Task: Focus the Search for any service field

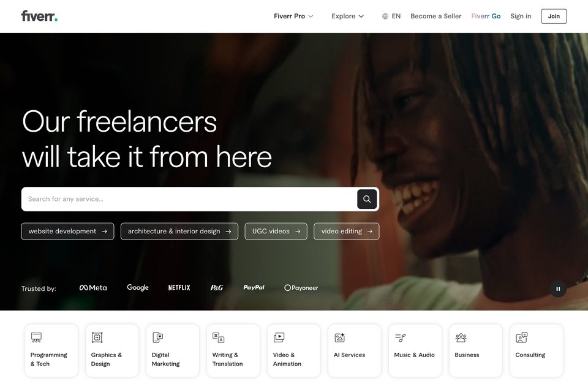Action: pyautogui.click(x=189, y=199)
